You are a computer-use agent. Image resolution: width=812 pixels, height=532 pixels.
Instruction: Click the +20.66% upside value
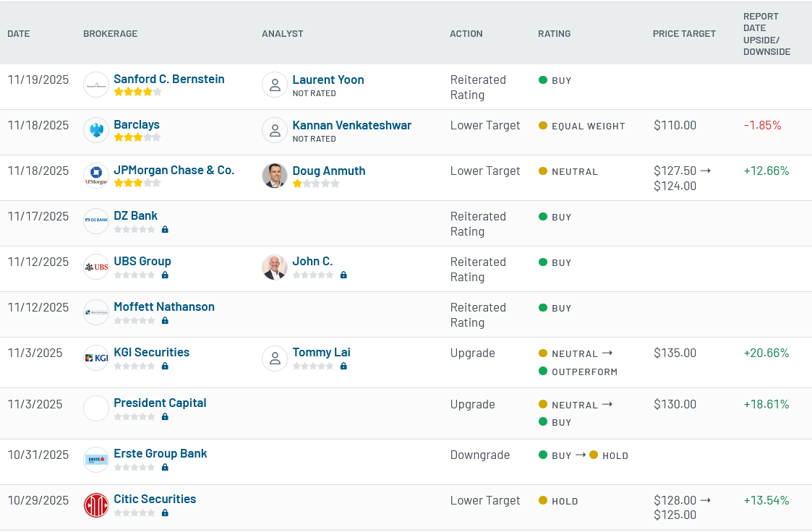(x=766, y=353)
